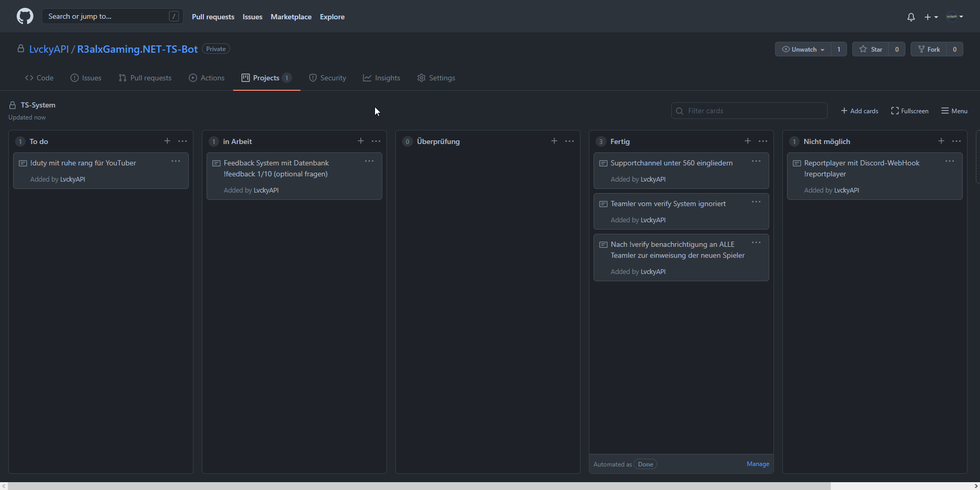Open the user avatar dropdown menu
The width and height of the screenshot is (980, 490).
click(954, 17)
